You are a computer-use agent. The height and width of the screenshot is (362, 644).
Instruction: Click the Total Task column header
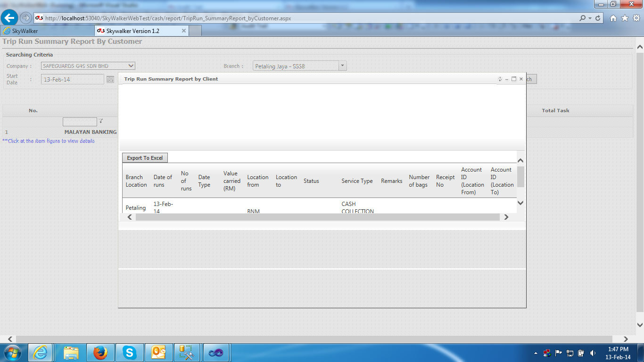[x=555, y=110]
